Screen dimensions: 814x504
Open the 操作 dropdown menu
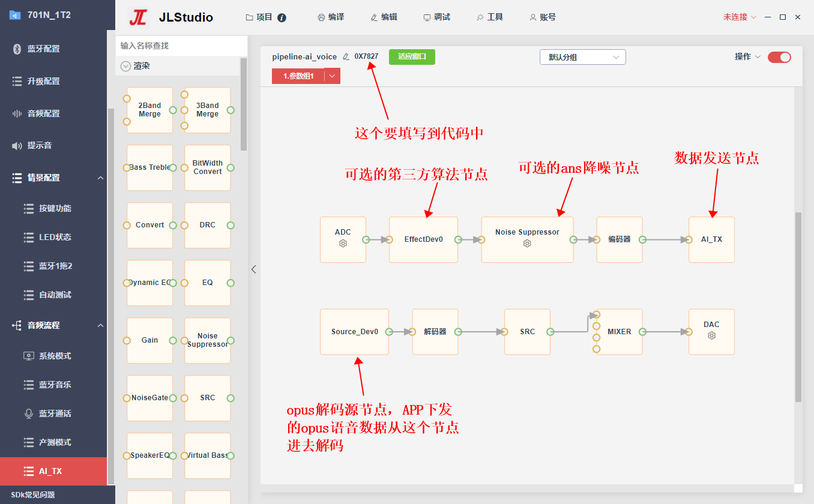coord(747,57)
